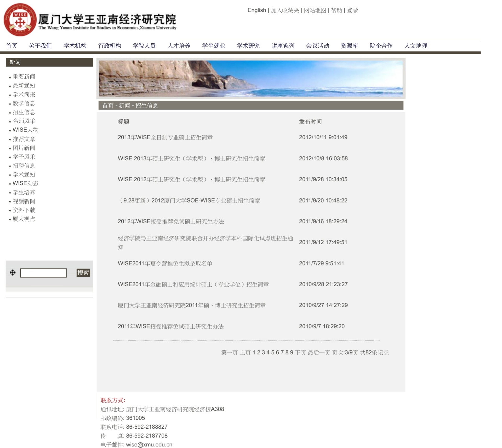Go to page 5 in pagination
Image resolution: width=502 pixels, height=448 pixels.
tap(273, 352)
